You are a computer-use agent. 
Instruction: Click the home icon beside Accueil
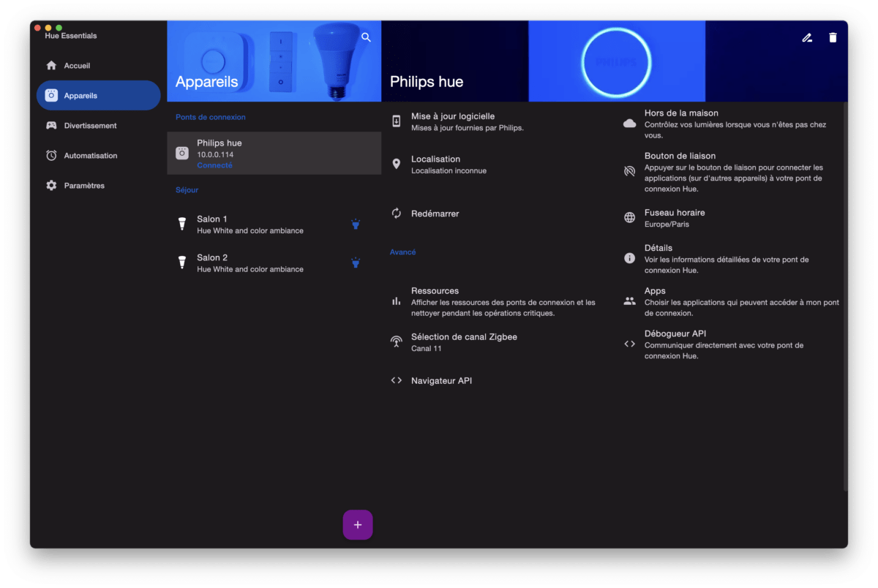point(51,66)
